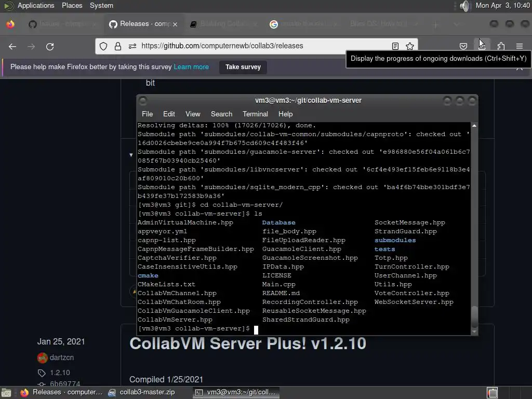Reload the GitHub releases page
Viewport: 532px width, 399px height.
50,46
